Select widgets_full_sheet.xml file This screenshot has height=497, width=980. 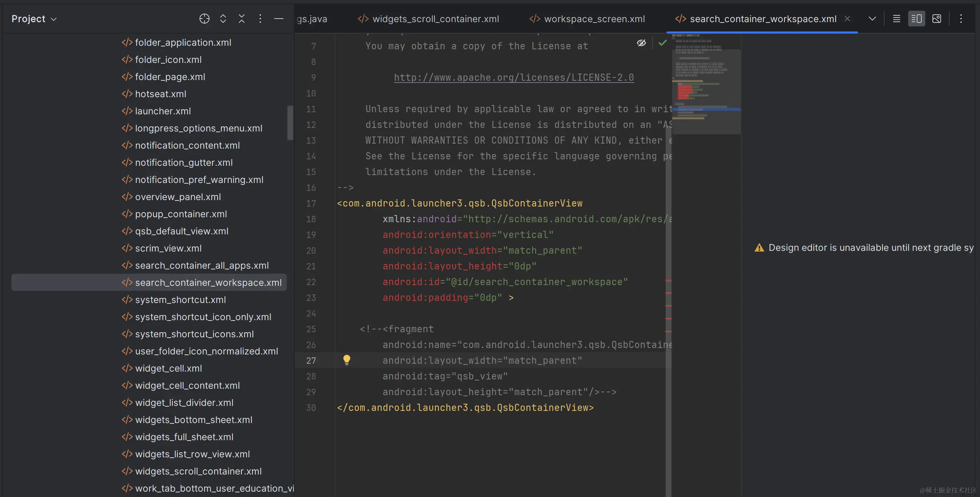[x=177, y=437]
